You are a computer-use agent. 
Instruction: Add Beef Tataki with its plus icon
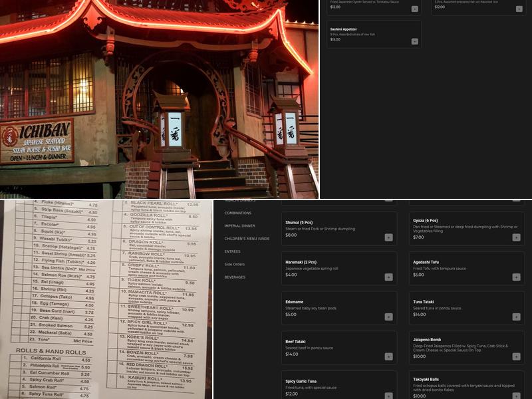(x=388, y=357)
